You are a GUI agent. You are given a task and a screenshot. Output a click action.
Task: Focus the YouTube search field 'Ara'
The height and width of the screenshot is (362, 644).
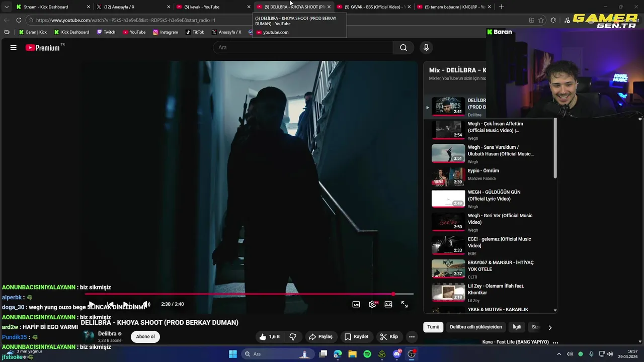click(x=303, y=48)
